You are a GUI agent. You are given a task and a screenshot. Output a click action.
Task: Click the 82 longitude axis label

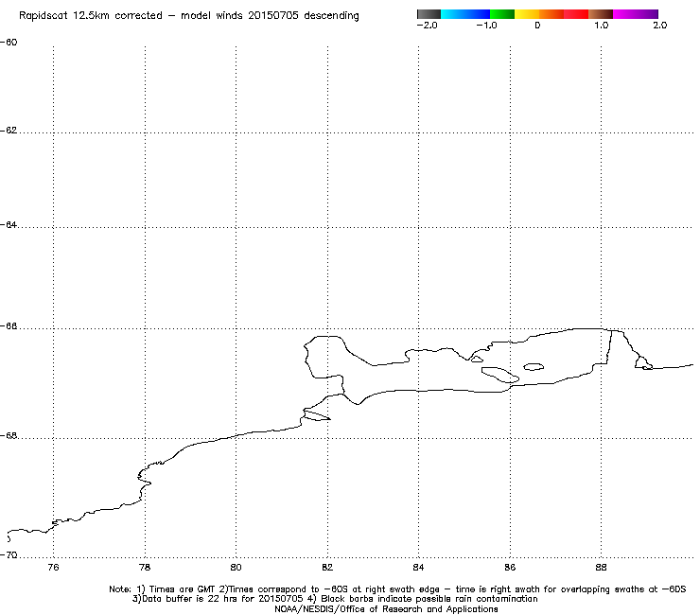point(327,567)
